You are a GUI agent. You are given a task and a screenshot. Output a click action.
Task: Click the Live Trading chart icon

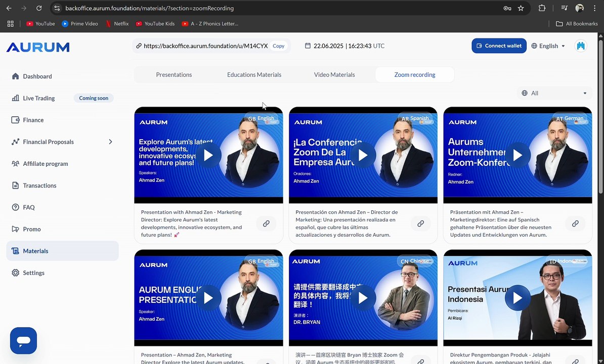click(x=15, y=98)
